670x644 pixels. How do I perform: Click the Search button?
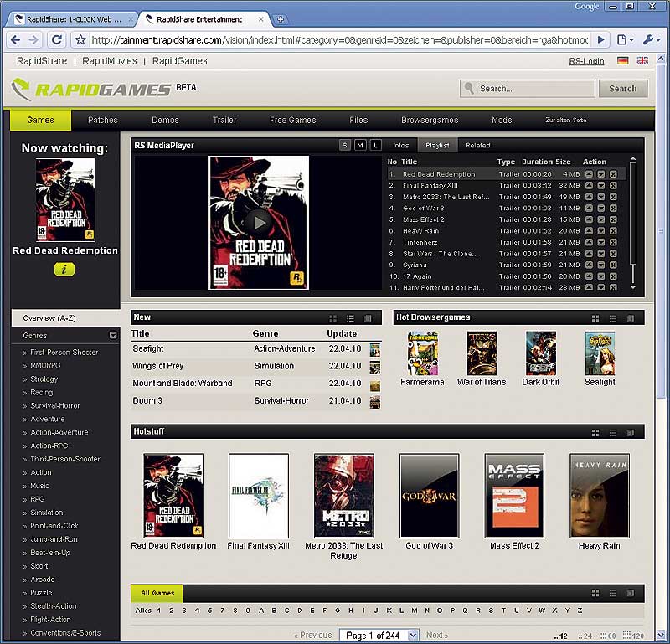pos(623,89)
